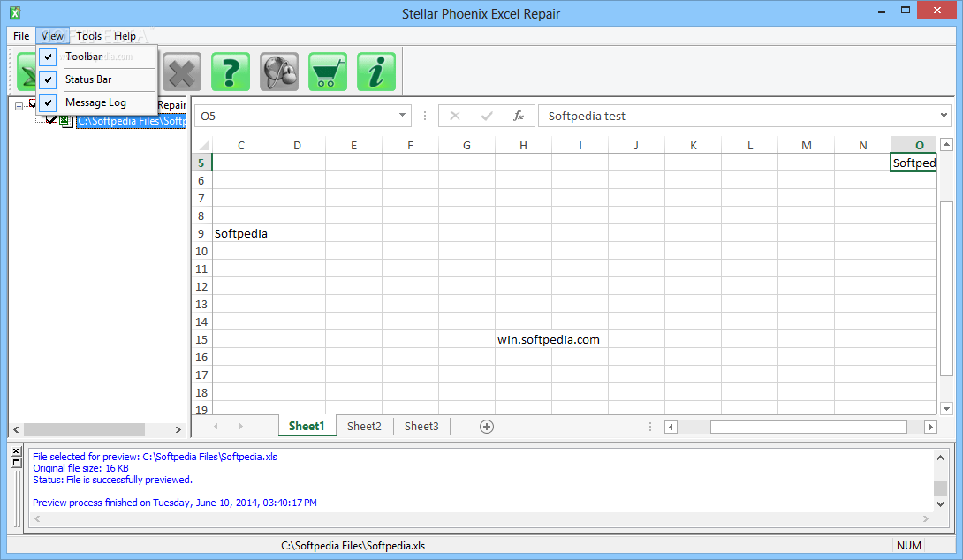Select row header 9
Image resolution: width=963 pixels, height=560 pixels.
pos(201,233)
